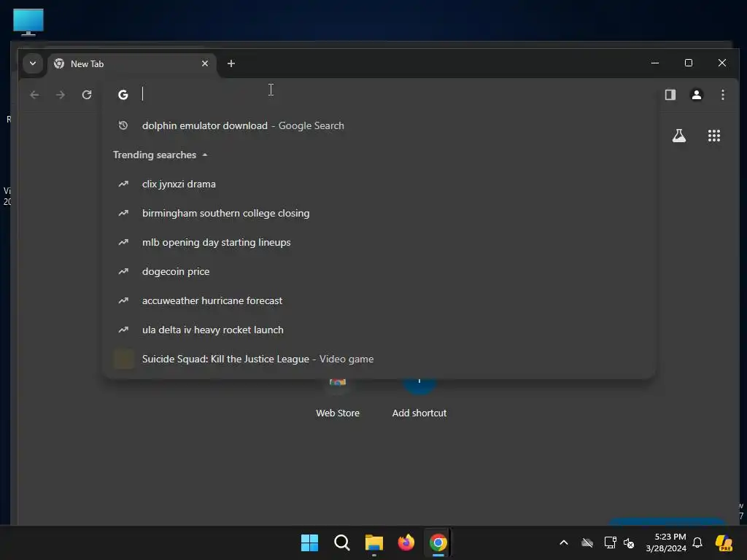The height and width of the screenshot is (560, 747).
Task: Open the desktop monitor icon
Action: coord(28,22)
